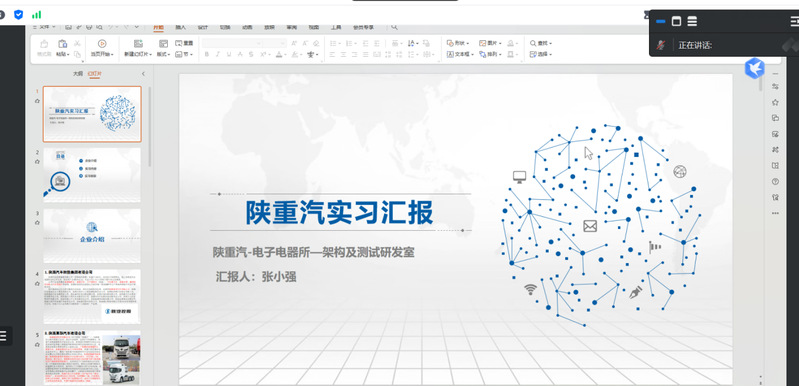Switch to the 大纲 outline tab
The width and height of the screenshot is (799, 386).
click(x=77, y=74)
